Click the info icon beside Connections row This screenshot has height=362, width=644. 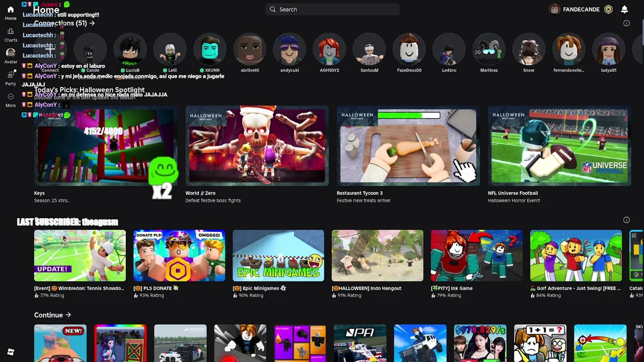pos(626,23)
